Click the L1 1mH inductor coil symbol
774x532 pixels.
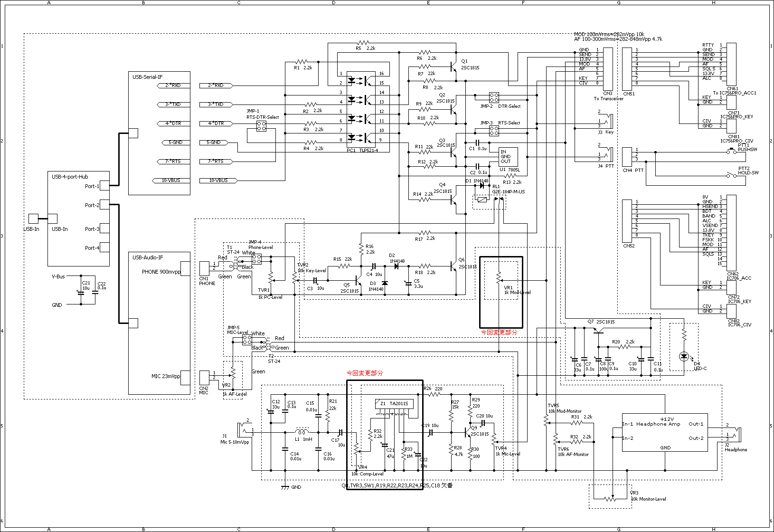tap(302, 431)
